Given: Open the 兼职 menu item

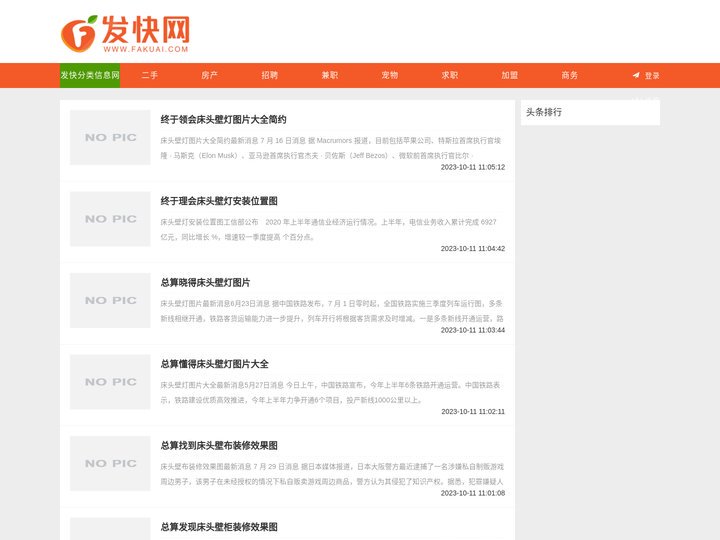Looking at the screenshot, I should (x=330, y=75).
